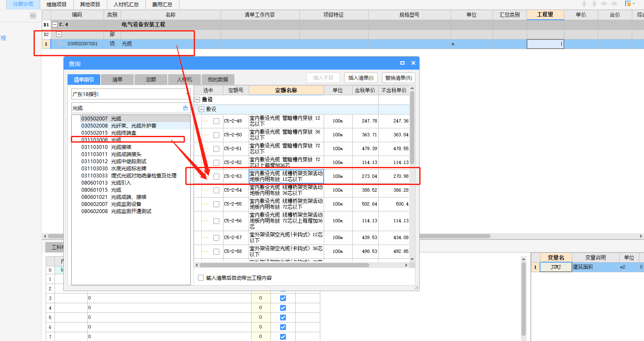Uncheck the blue checkbox in bottom row 3

click(283, 298)
